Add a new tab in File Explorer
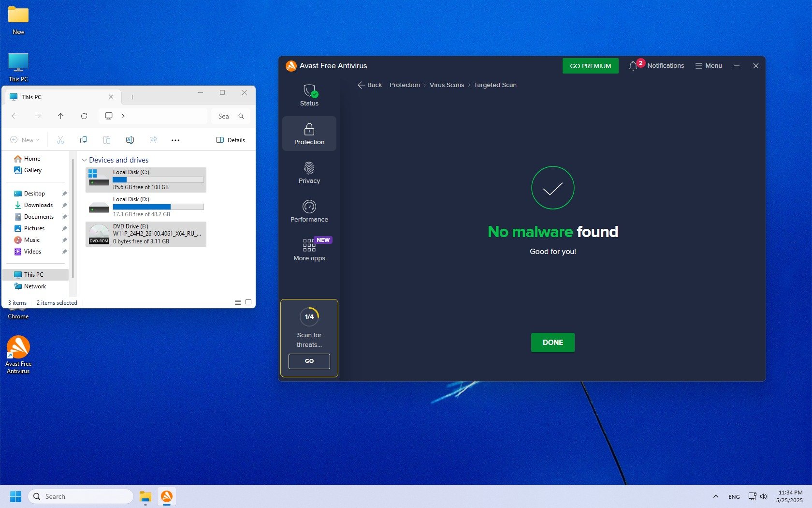This screenshot has height=508, width=812. click(132, 97)
